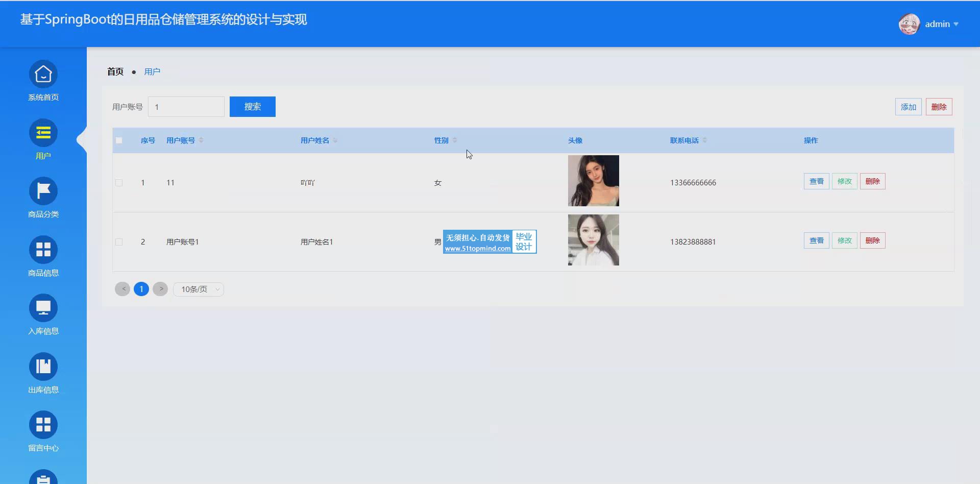Expand the admin account dropdown

pos(942,24)
